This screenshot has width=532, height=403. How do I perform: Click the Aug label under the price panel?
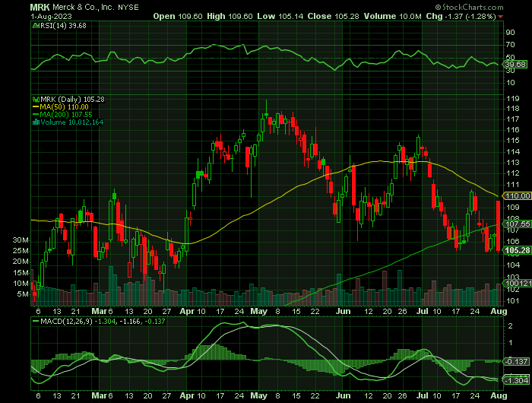point(499,311)
